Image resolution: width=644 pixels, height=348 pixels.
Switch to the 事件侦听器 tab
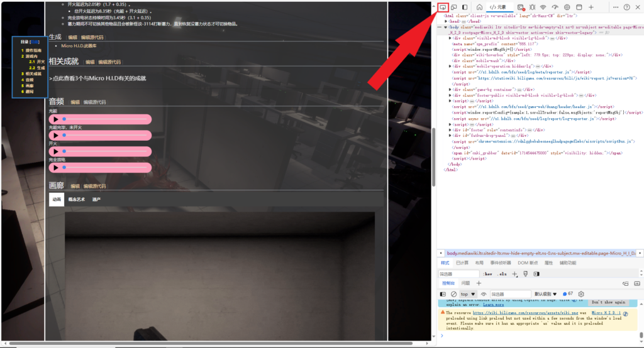coord(501,263)
